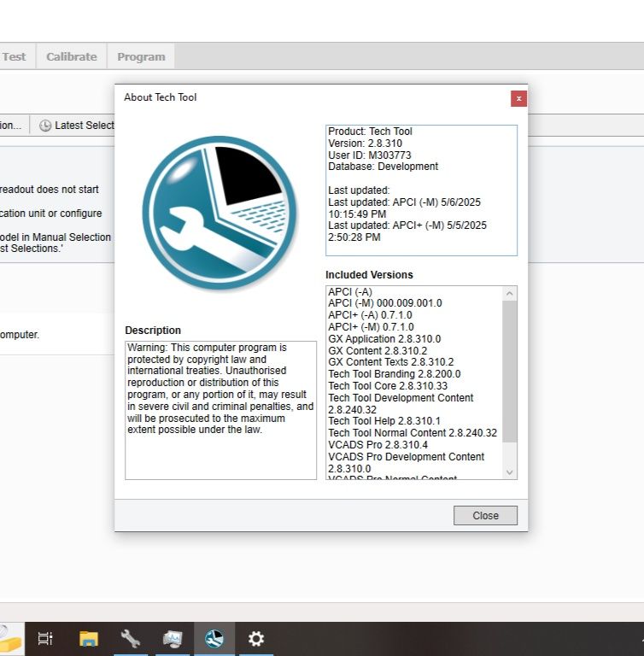644x656 pixels.
Task: Select 'Tech Tool Core 2.8.310.33' entry
Action: [x=388, y=386]
